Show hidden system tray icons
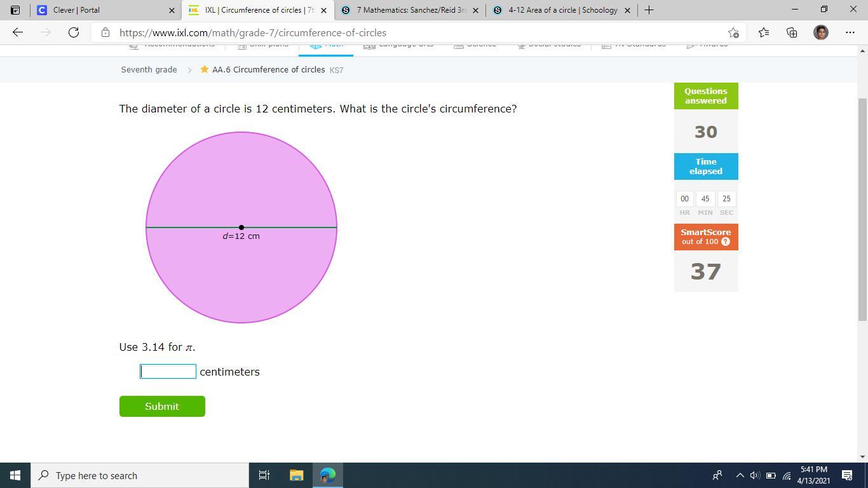The width and height of the screenshot is (868, 488). 740,475
